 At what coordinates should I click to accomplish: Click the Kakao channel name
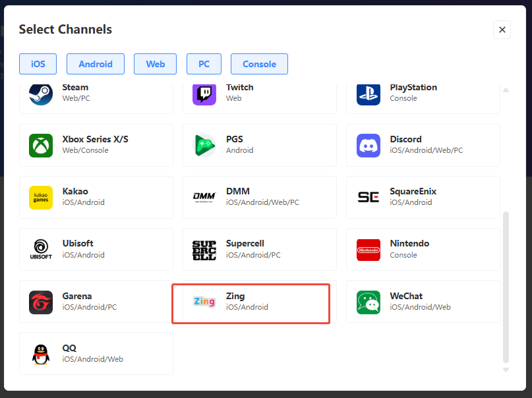pos(75,191)
